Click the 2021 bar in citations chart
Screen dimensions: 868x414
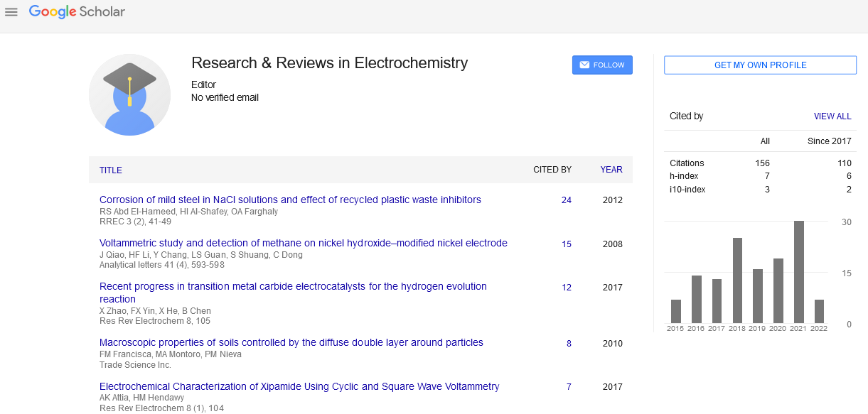(x=798, y=272)
